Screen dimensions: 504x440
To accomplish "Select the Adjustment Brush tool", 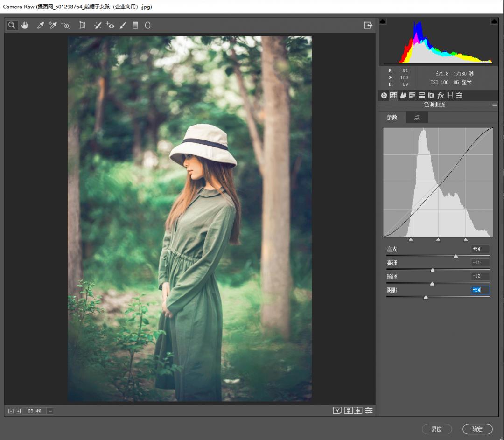I will coord(123,26).
